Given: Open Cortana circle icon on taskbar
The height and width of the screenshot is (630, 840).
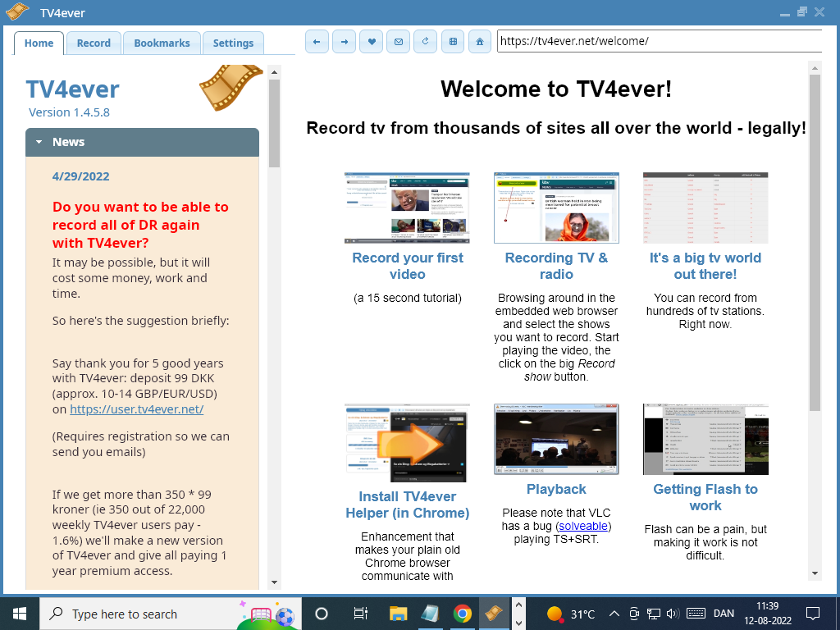Looking at the screenshot, I should click(x=322, y=614).
